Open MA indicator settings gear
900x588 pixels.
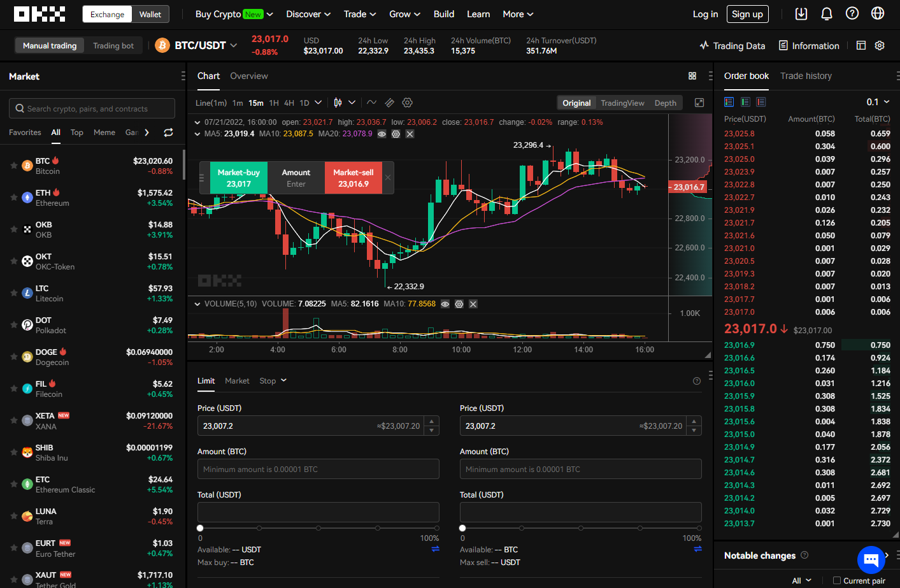click(x=396, y=134)
